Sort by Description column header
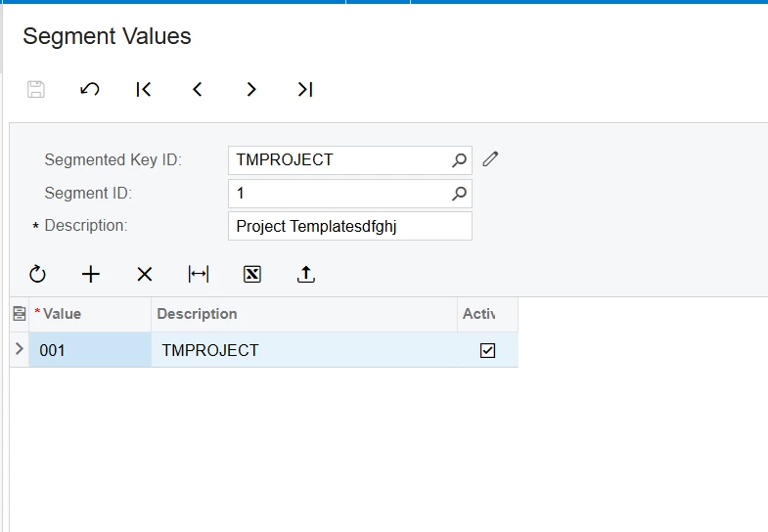Image resolution: width=768 pixels, height=532 pixels. 303,314
